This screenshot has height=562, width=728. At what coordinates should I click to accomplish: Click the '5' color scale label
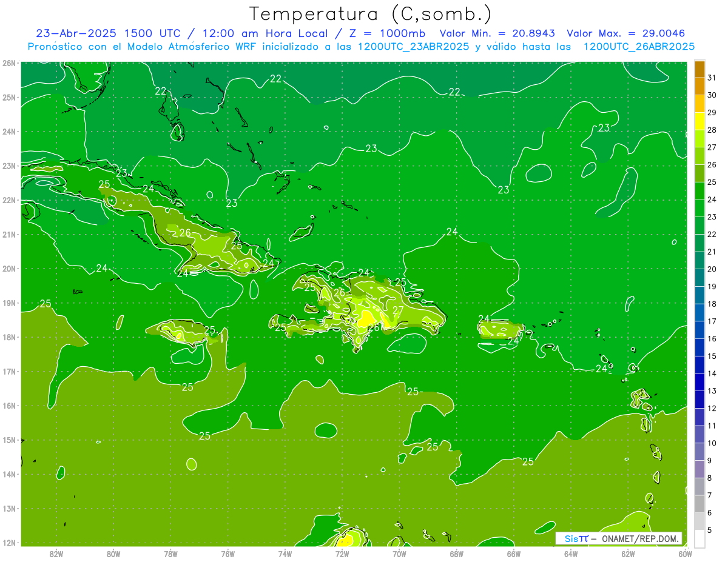pyautogui.click(x=710, y=530)
